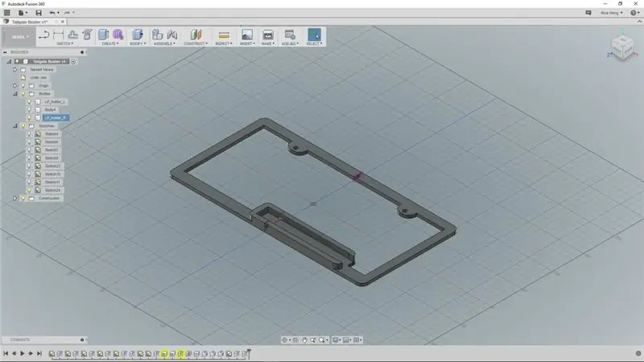Click the Joint icon in Assemble group
Screen dimensions: 644x362
(x=172, y=35)
